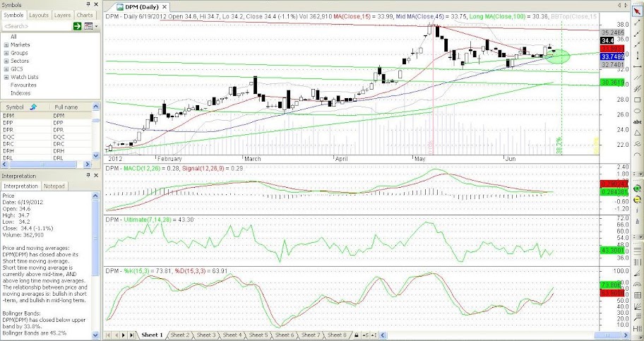
Task: Select the DPR symbol row
Action: click(x=46, y=129)
